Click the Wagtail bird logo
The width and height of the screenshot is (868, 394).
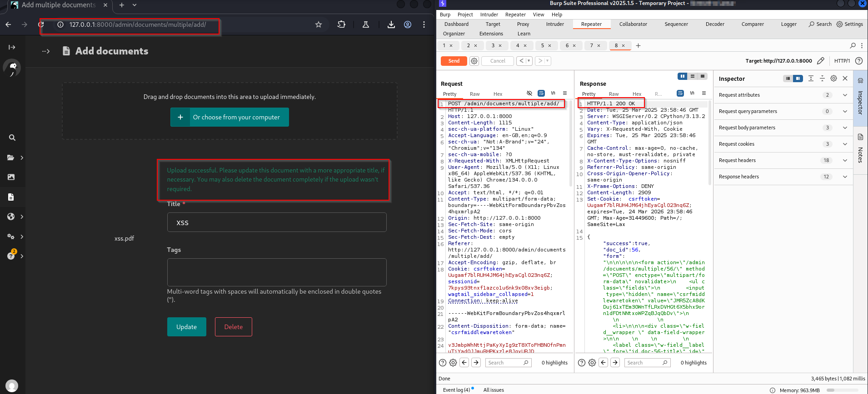point(12,68)
